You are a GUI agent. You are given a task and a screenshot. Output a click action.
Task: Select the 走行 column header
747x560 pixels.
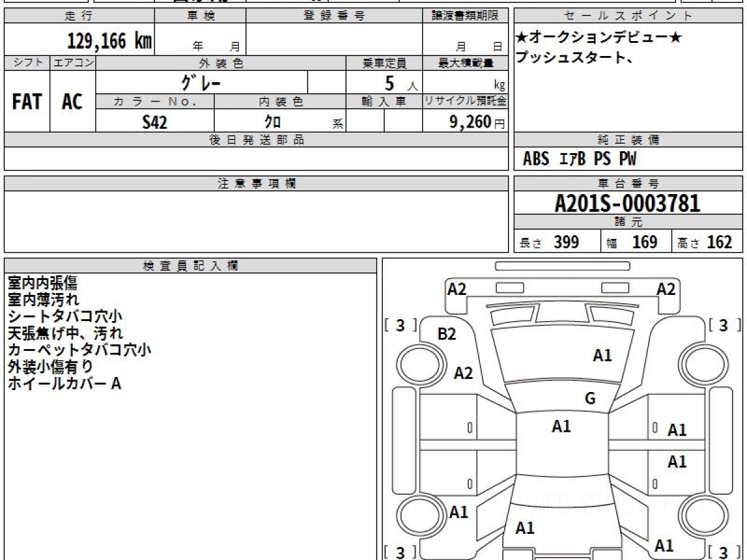(x=78, y=16)
